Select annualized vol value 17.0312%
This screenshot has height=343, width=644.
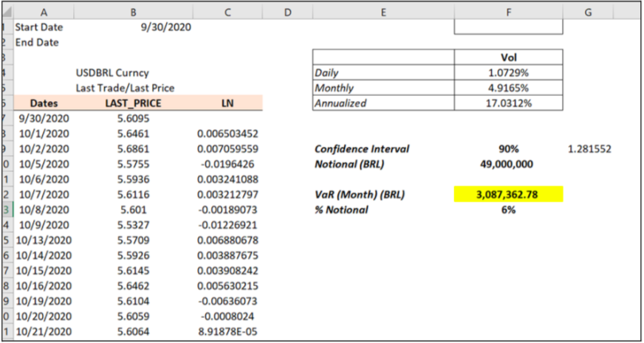(x=508, y=103)
